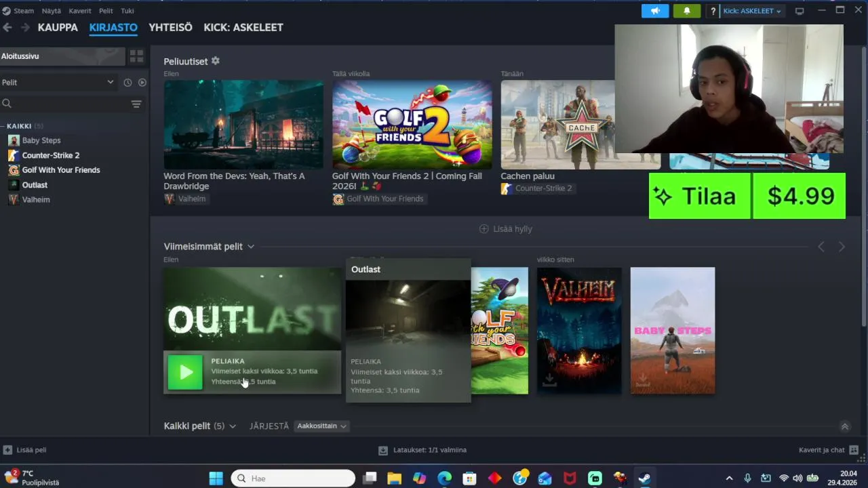Open the Pelit menu

coord(106,11)
